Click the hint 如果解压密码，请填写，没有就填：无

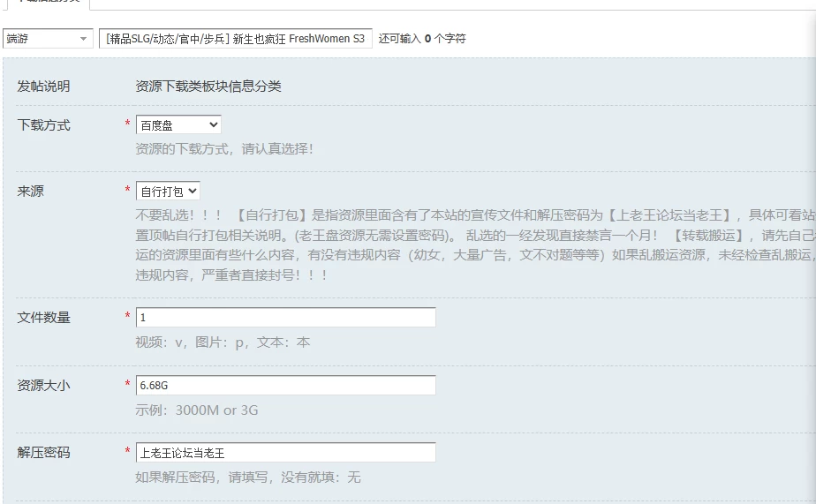pyautogui.click(x=247, y=477)
